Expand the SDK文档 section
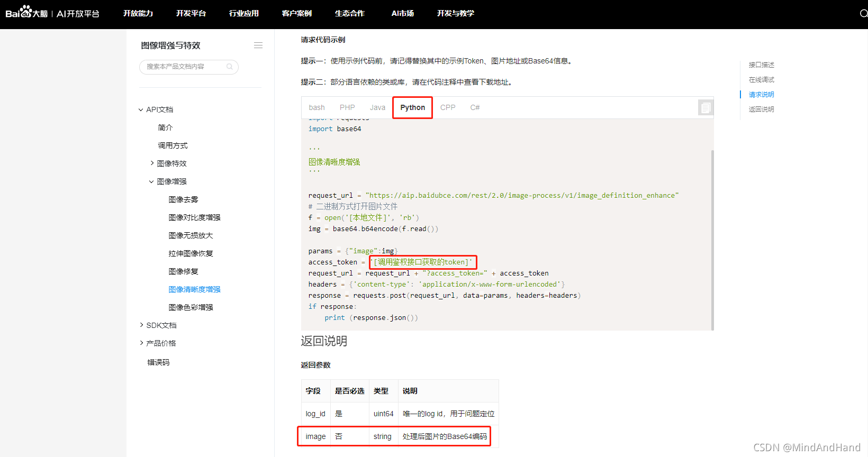 point(141,325)
